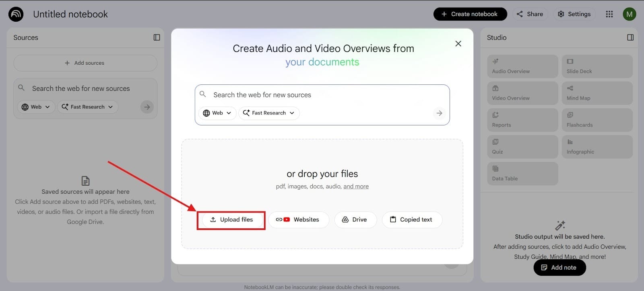Viewport: 644px width, 291px height.
Task: Expand Fast Research dropdown in Sources panel
Action: click(87, 107)
